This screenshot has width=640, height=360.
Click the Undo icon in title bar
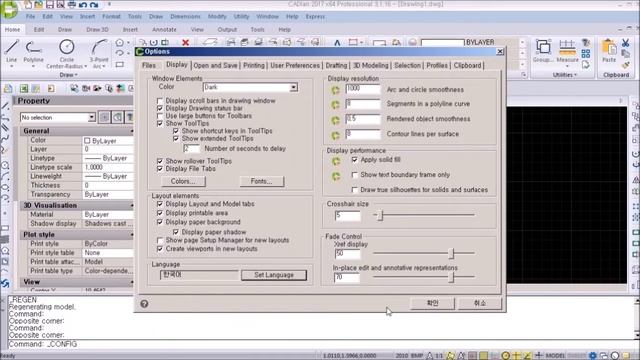[83, 5]
